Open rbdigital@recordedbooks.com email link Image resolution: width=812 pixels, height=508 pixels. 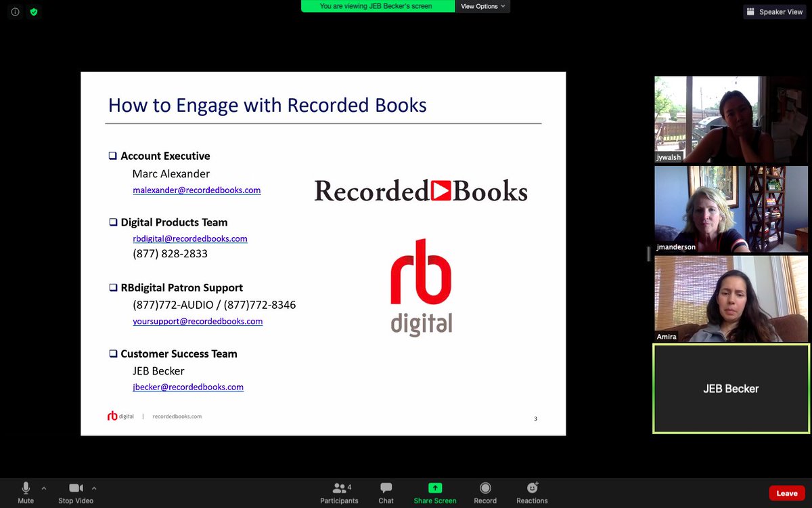(x=190, y=238)
